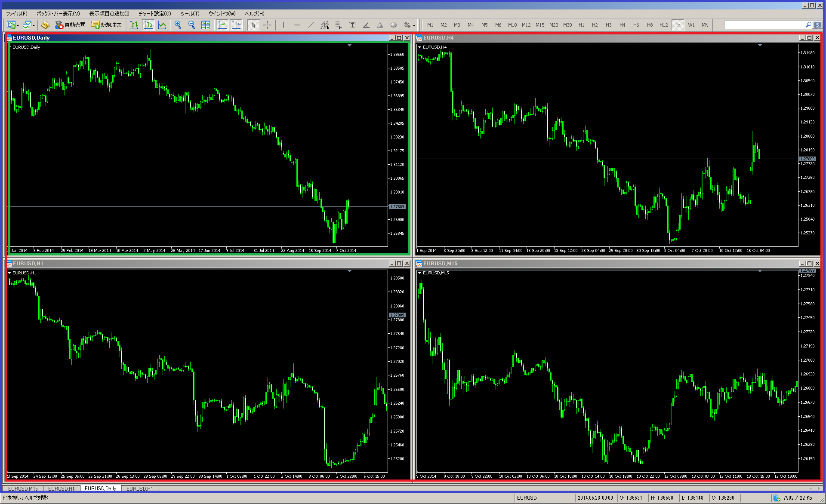The height and width of the screenshot is (504, 826).
Task: Click the tile windows icon
Action: (206, 25)
